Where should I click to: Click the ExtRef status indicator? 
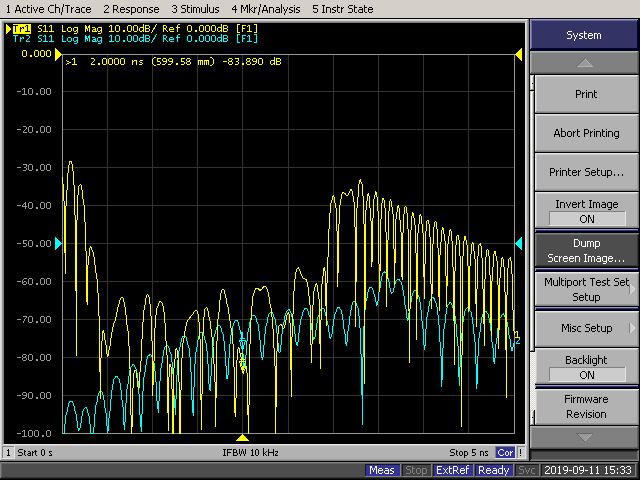454,470
